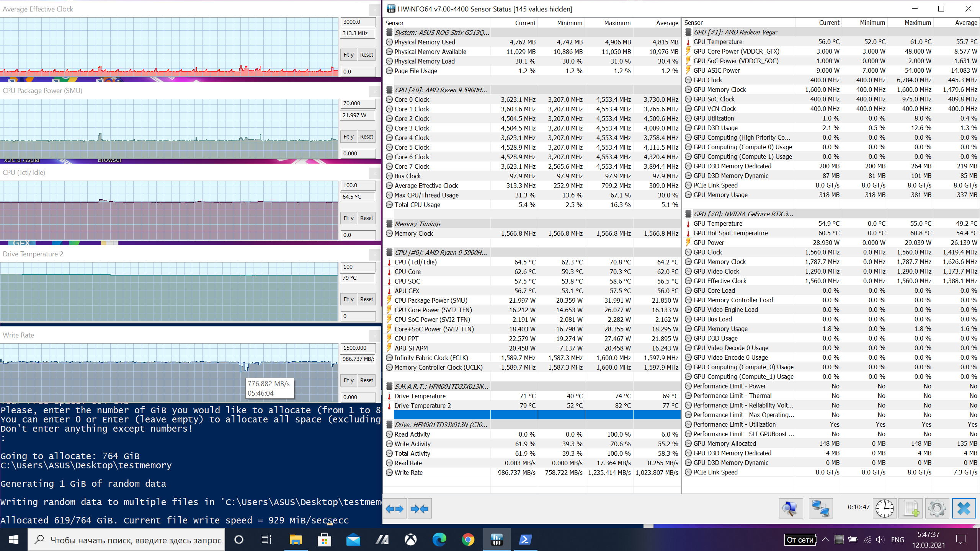Select the Memory Timings group header
This screenshot has height=551, width=980.
(532, 224)
